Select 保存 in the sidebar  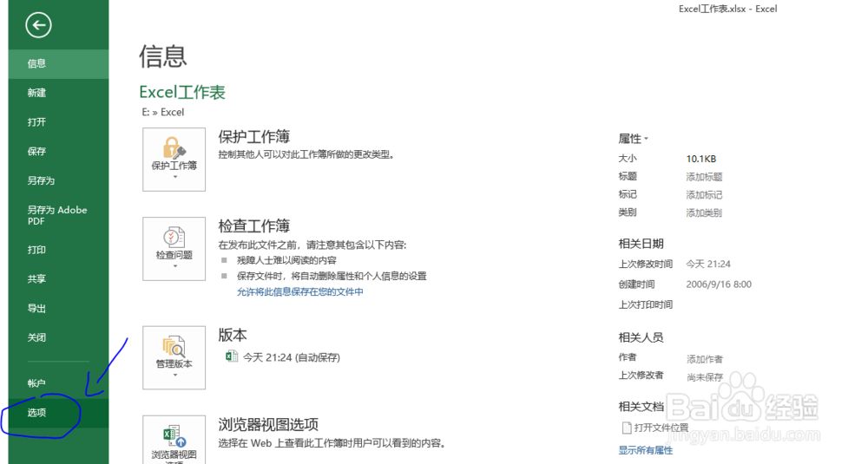[59, 152]
